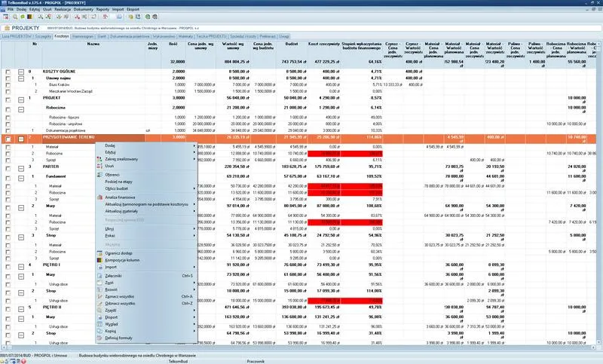Screen dimensions: 603x364
Task: Click the Ogranicz dostęp icon
Action: tap(99, 253)
